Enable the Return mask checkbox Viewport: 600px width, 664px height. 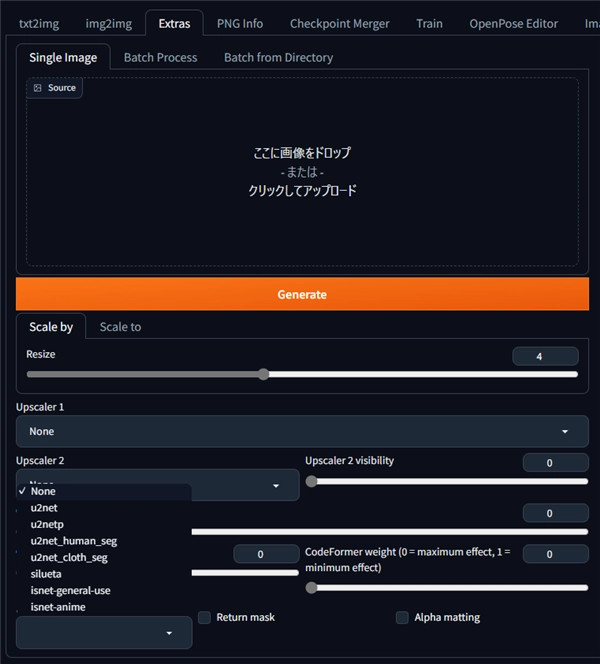click(205, 618)
